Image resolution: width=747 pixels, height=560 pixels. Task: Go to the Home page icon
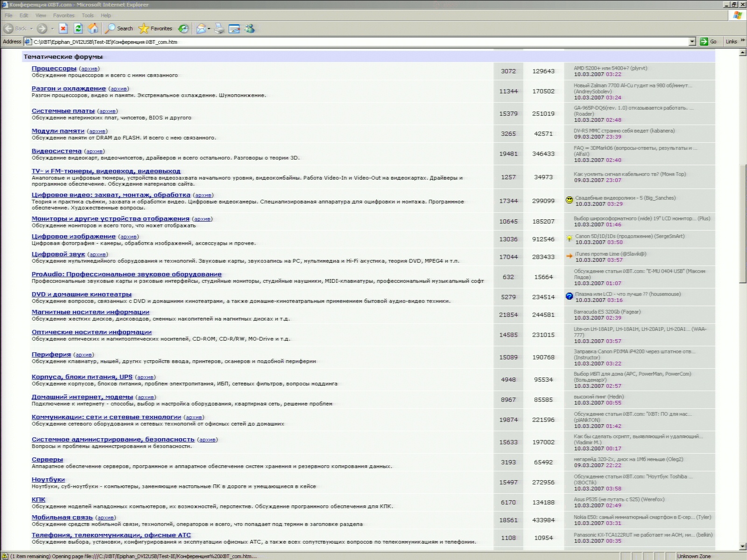click(x=93, y=28)
